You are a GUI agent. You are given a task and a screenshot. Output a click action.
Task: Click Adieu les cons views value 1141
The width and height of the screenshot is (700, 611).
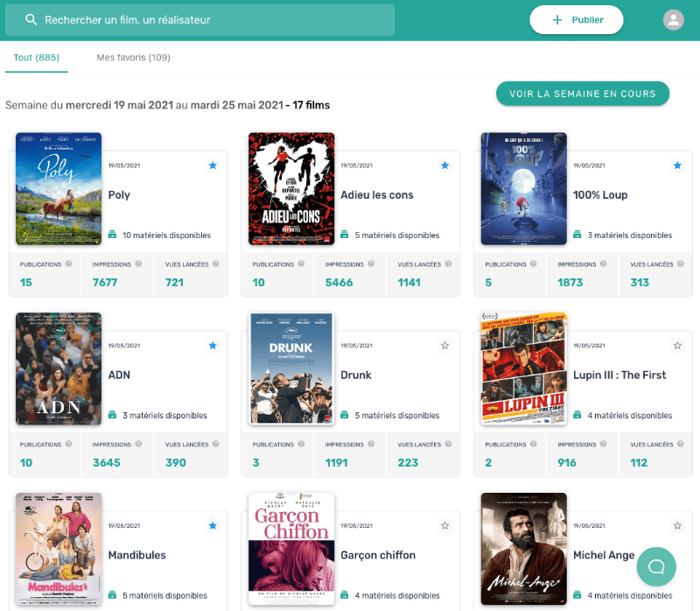tap(409, 282)
